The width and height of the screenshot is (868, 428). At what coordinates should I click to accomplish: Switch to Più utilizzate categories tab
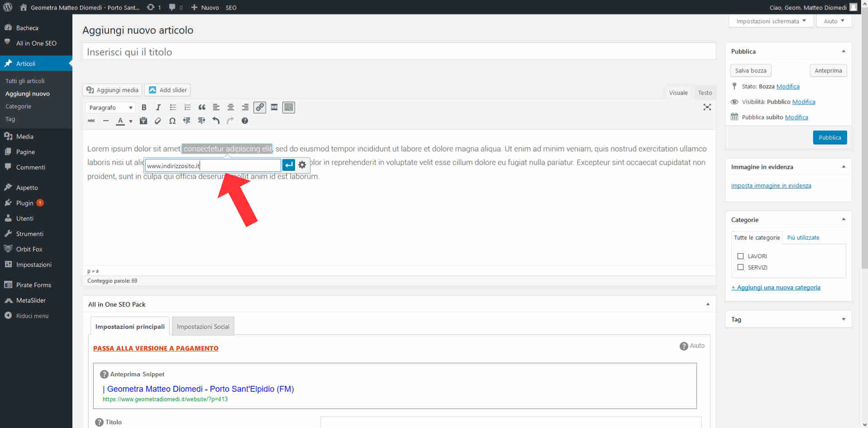pos(803,237)
